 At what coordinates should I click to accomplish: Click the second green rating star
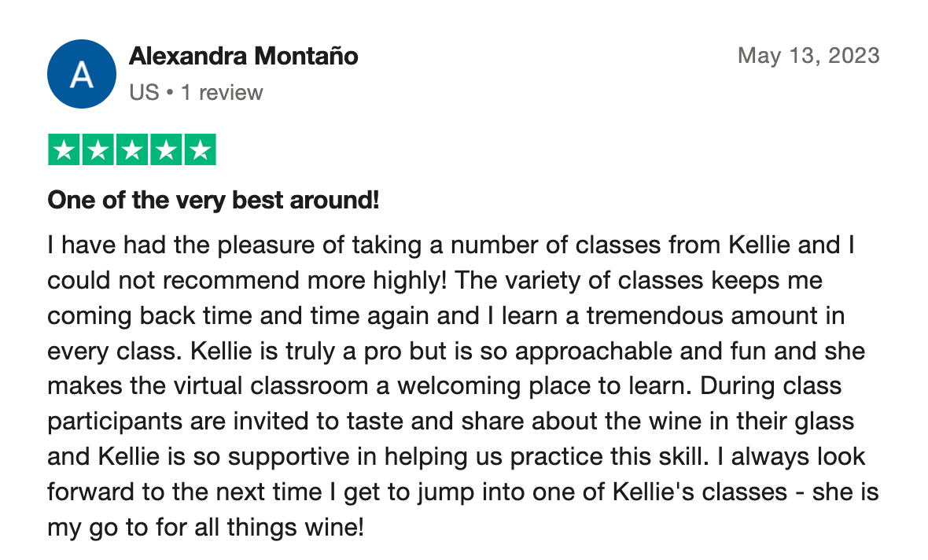pyautogui.click(x=98, y=149)
